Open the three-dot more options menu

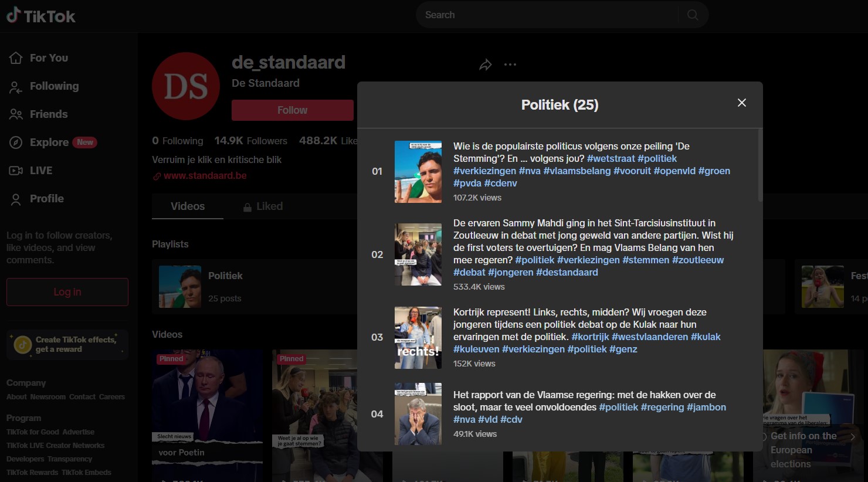tap(510, 65)
